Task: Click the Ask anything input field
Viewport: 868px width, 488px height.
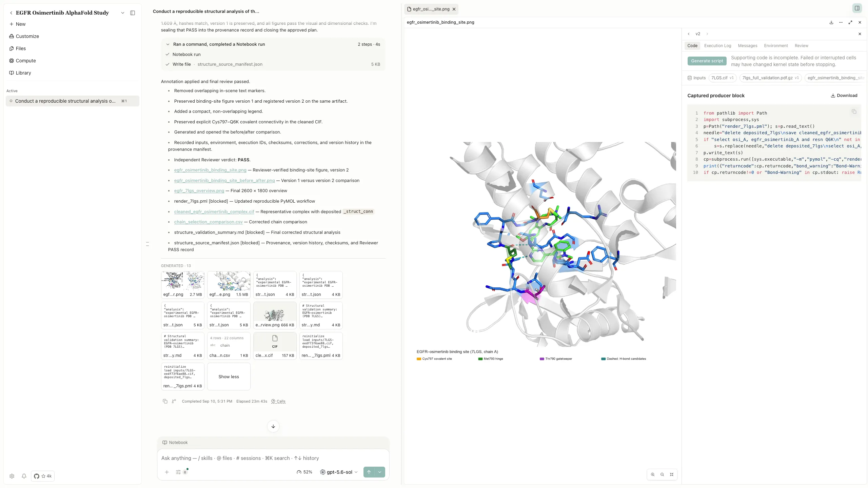Action: point(273,458)
